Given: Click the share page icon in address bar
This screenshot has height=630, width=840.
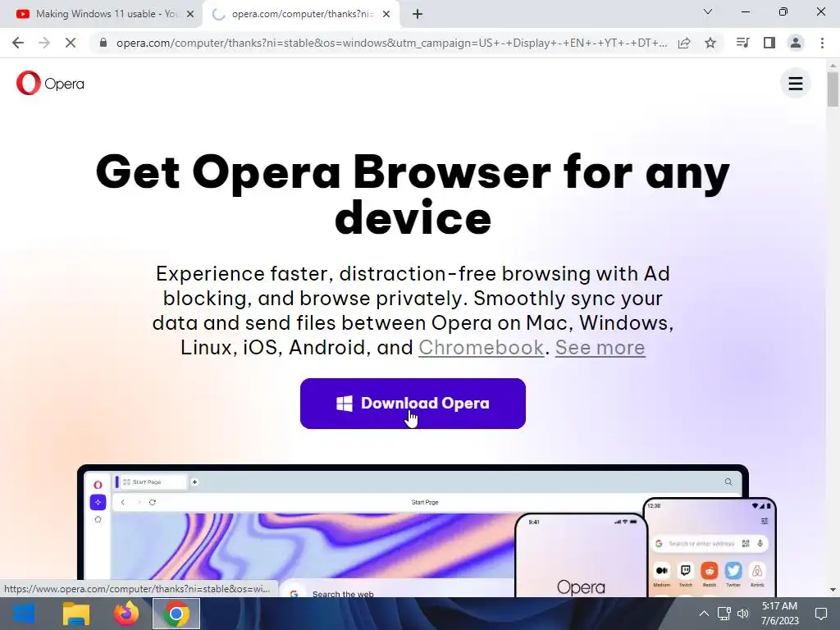Looking at the screenshot, I should [x=684, y=43].
